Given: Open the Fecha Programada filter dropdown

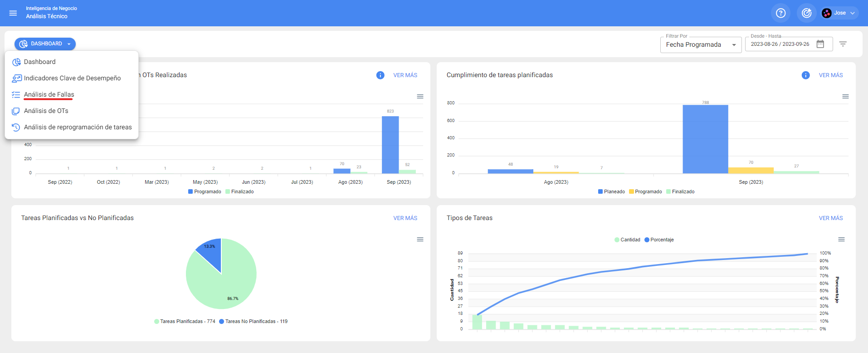Looking at the screenshot, I should point(700,45).
